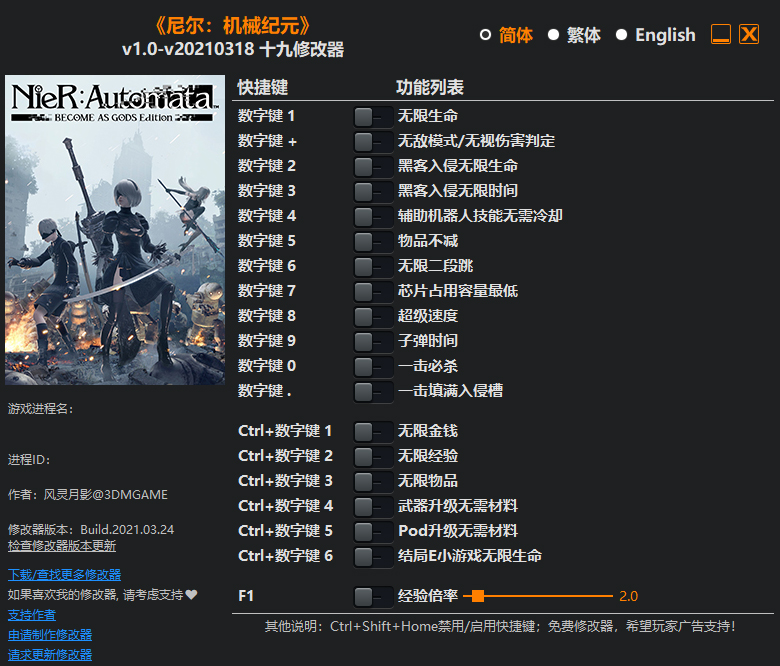Enable 无限物品 toggle
The width and height of the screenshot is (780, 666).
pos(373,481)
